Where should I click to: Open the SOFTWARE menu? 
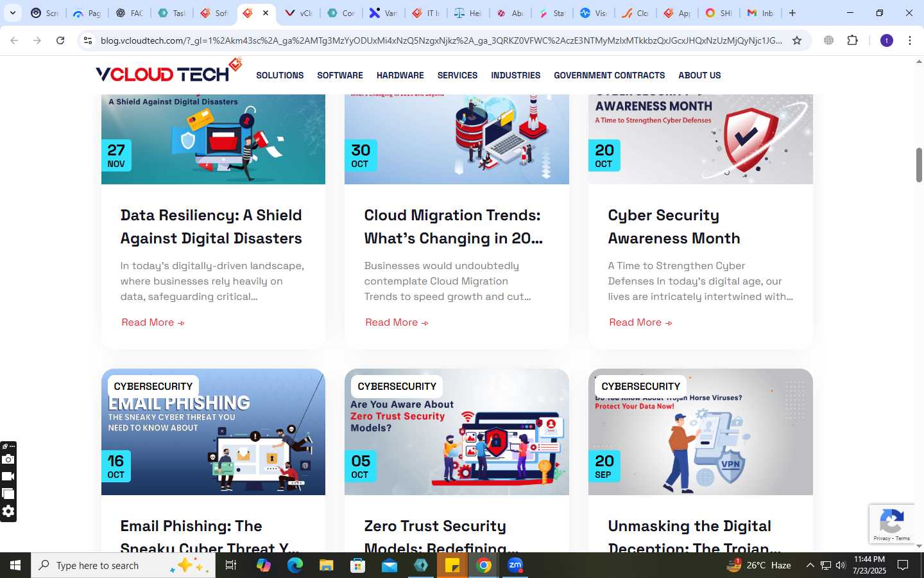point(340,75)
